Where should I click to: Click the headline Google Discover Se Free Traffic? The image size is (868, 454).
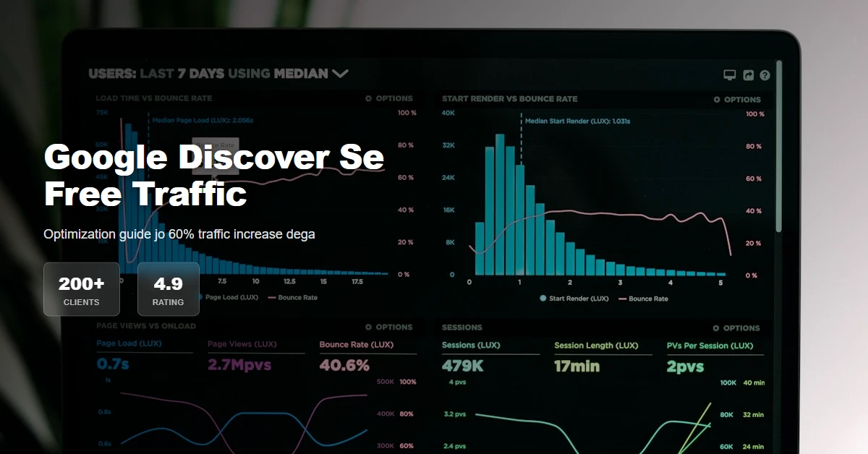click(x=214, y=176)
